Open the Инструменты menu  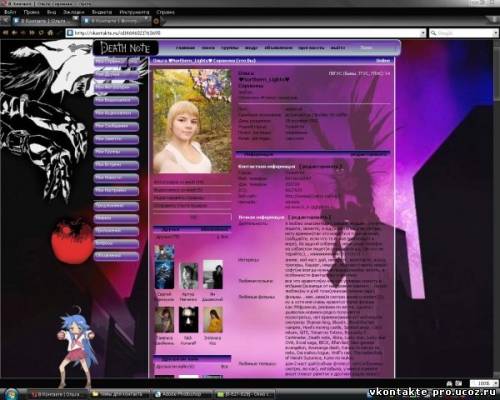click(x=134, y=12)
